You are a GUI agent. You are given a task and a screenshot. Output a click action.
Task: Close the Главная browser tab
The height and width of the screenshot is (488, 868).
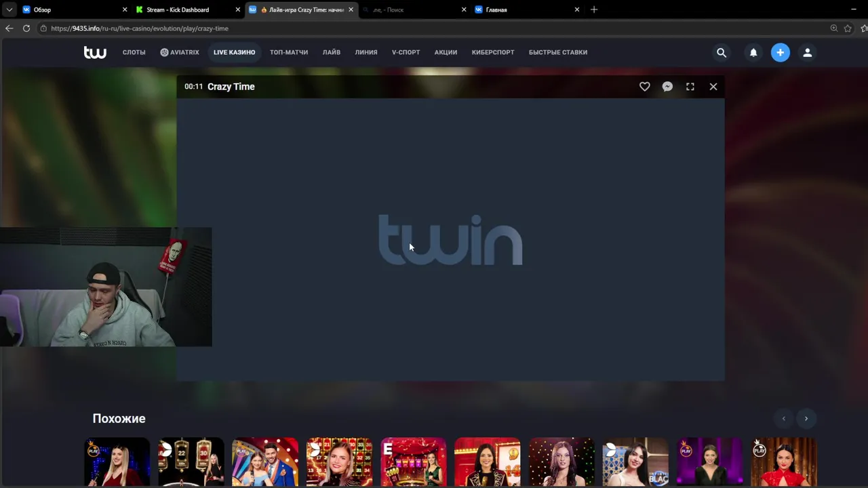click(577, 9)
